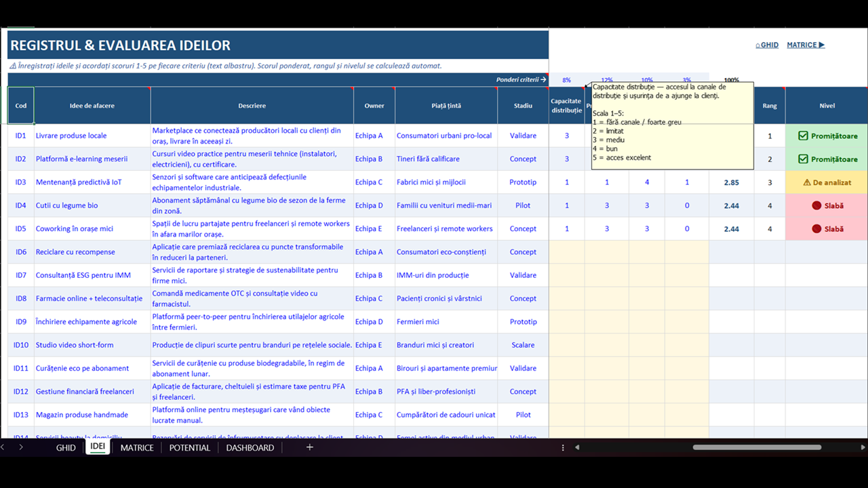Select the Capacitate distribuție header cell
Image resolution: width=868 pixels, height=488 pixels.
click(x=567, y=106)
